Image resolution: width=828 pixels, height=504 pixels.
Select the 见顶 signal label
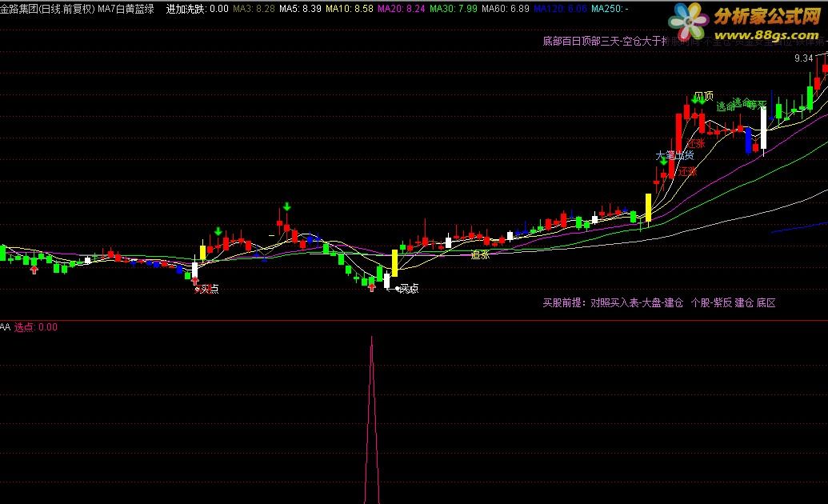point(704,96)
